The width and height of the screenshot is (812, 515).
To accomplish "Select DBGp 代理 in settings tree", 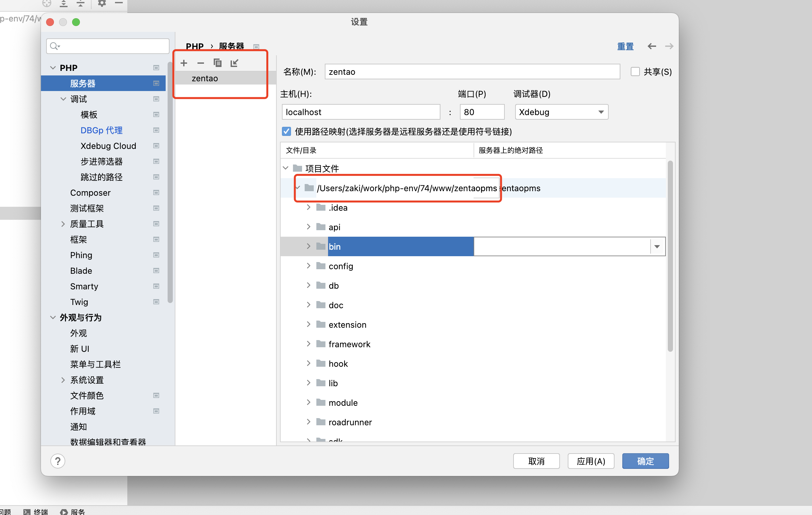I will point(101,130).
